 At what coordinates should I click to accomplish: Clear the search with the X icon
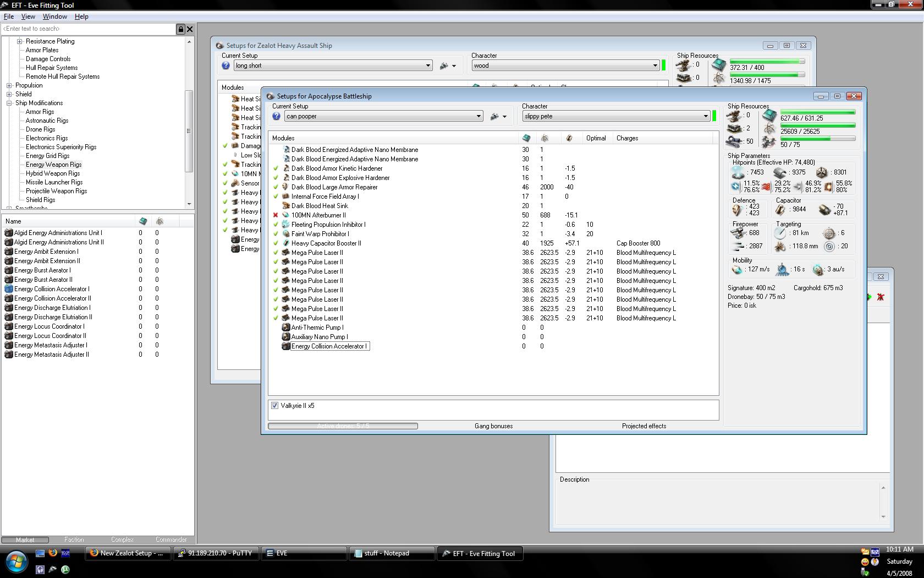pos(190,29)
